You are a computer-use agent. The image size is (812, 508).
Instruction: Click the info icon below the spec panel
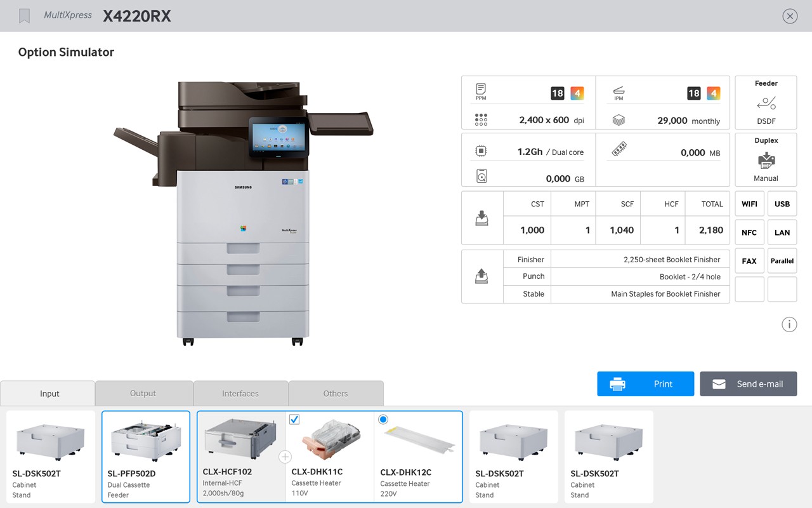pos(789,324)
